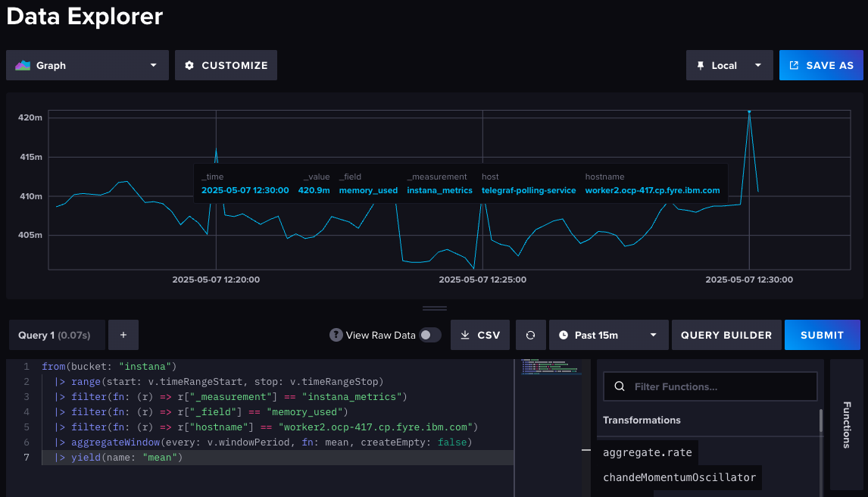
Task: Click the pin icon beside Local
Action: tap(701, 65)
